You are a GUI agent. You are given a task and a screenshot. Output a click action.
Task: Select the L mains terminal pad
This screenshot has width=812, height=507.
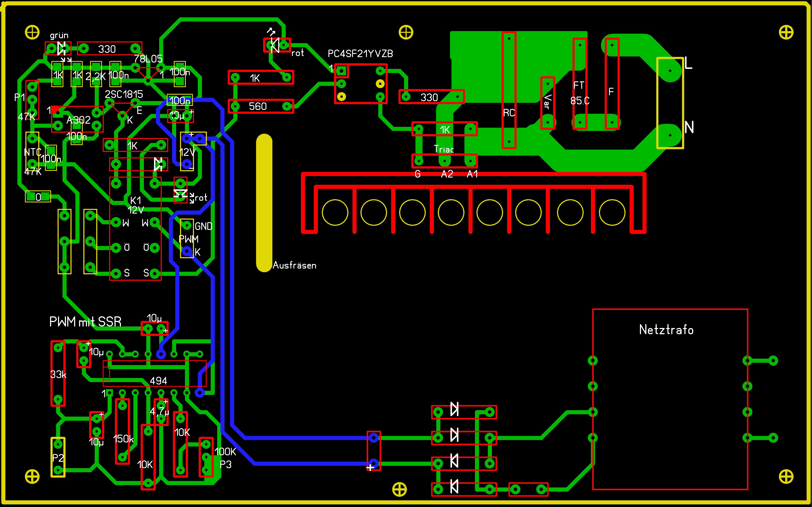(670, 71)
